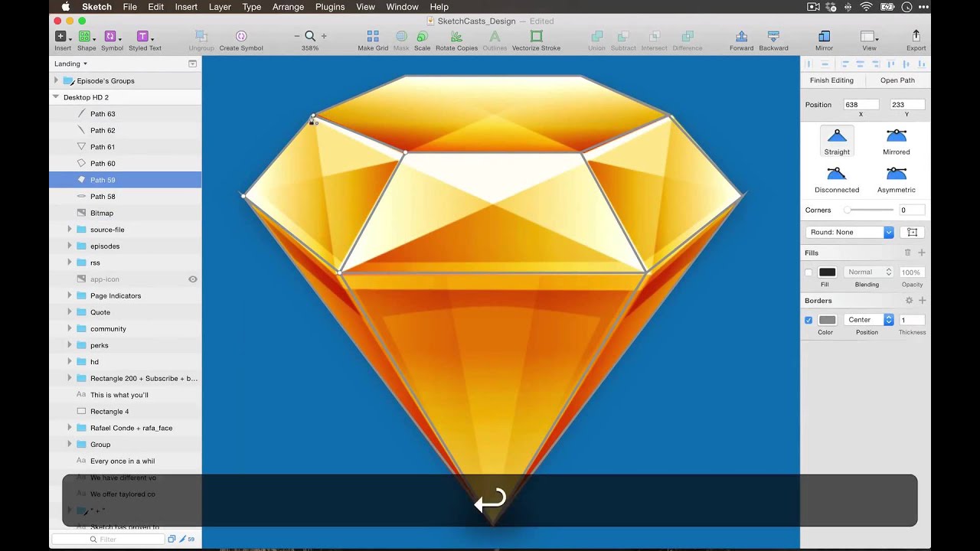The height and width of the screenshot is (551, 980).
Task: Click the Create Symbol icon
Action: (x=241, y=36)
